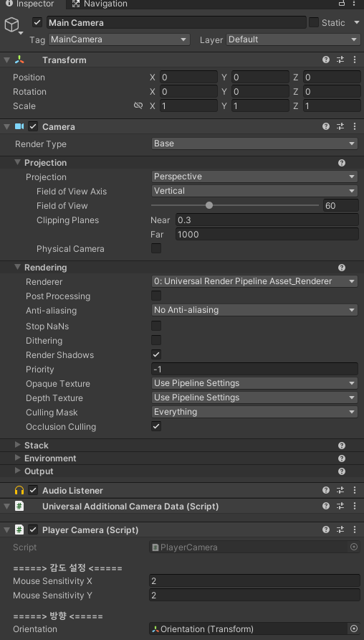Collapse the Rendering section
This screenshot has height=640, width=364.
tap(17, 267)
